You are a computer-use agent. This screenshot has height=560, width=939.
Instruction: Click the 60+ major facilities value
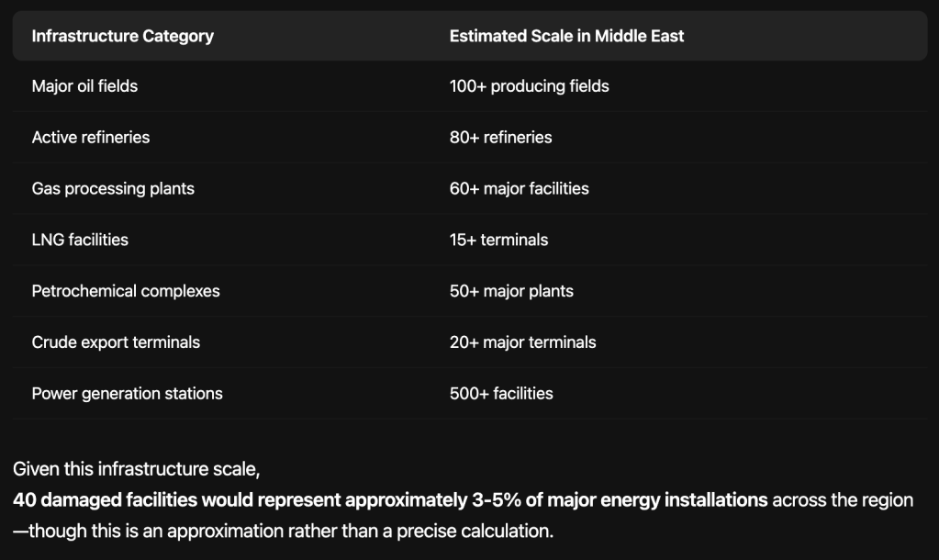[519, 189]
